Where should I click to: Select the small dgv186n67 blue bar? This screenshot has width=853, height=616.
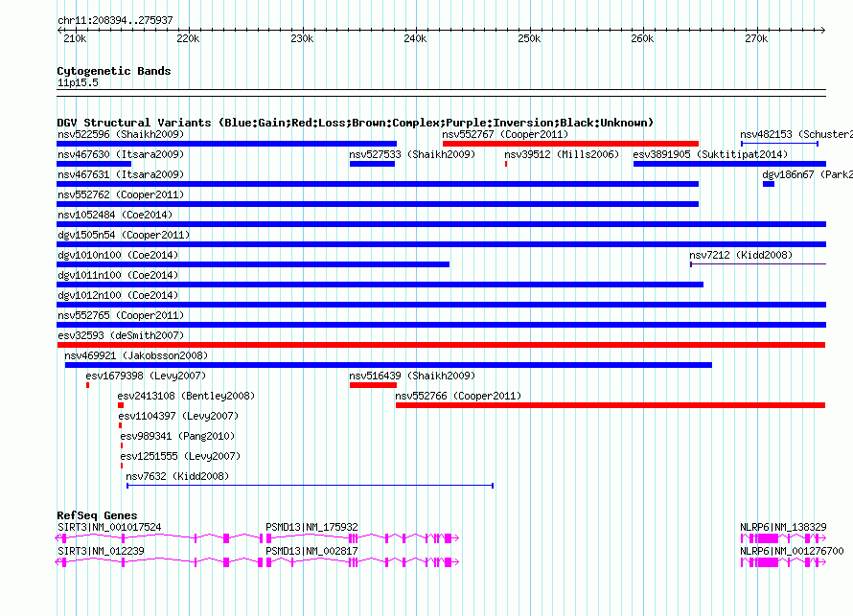coord(769,184)
